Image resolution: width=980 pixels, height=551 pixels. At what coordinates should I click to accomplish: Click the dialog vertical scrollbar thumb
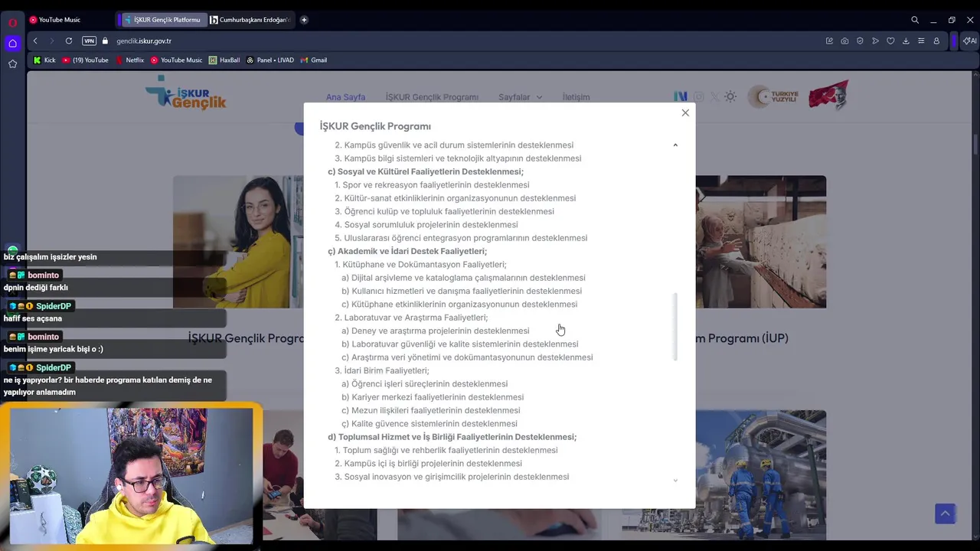(x=675, y=326)
